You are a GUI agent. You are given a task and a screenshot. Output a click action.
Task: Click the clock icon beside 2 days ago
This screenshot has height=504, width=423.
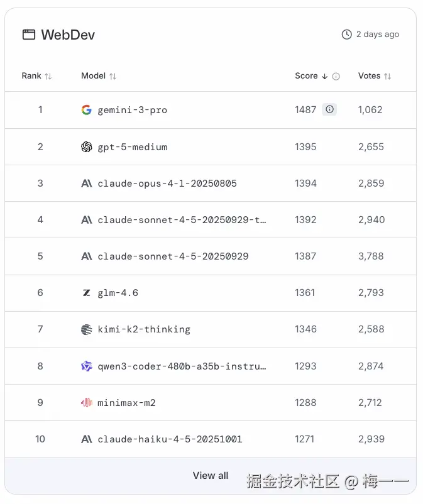346,35
